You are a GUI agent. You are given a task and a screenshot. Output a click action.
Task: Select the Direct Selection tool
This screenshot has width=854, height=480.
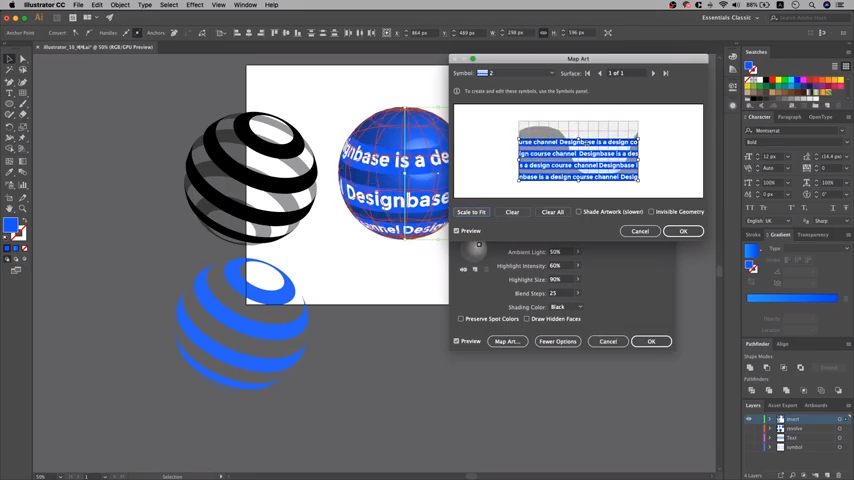[23, 59]
